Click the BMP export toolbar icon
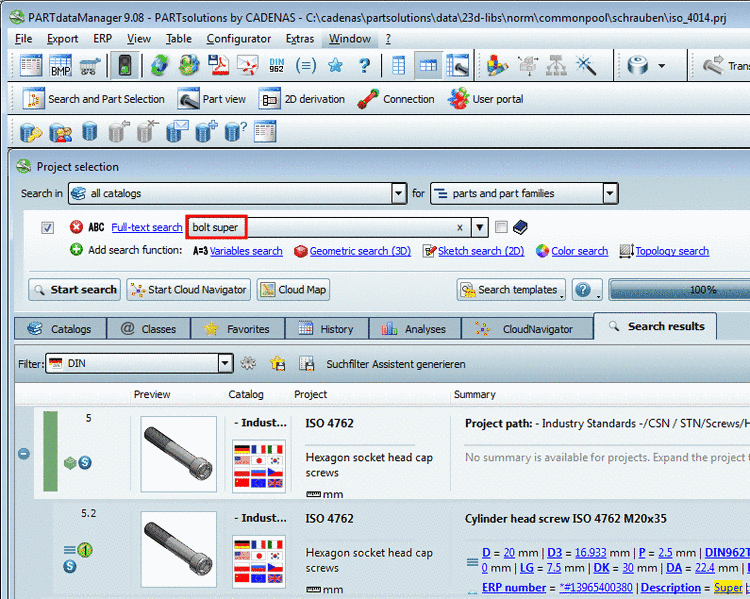 pyautogui.click(x=61, y=66)
